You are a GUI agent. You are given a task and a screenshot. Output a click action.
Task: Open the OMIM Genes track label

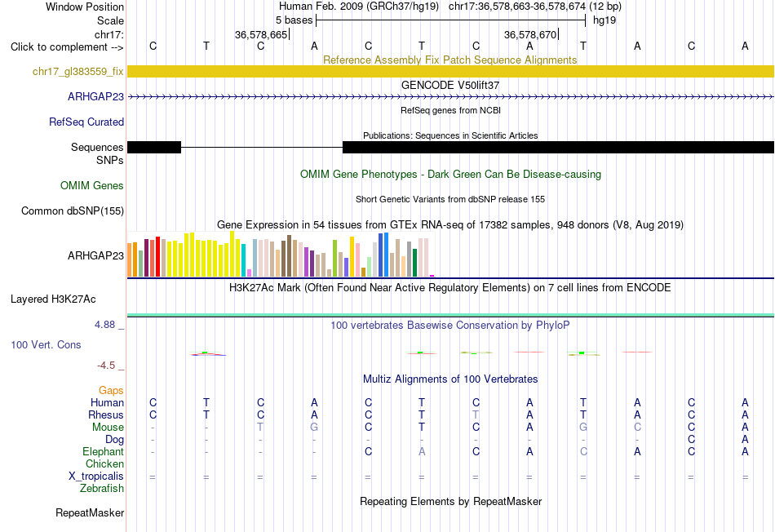pyautogui.click(x=91, y=185)
